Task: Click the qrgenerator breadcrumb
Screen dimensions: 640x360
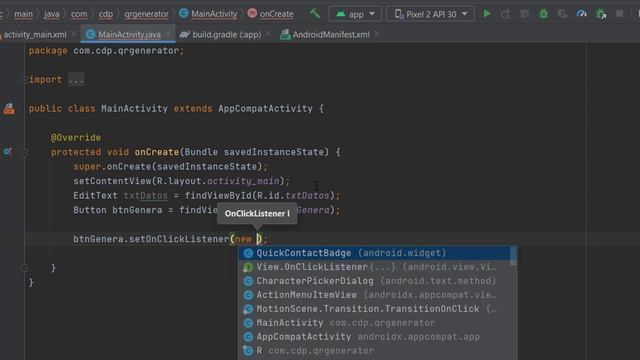Action: click(147, 14)
